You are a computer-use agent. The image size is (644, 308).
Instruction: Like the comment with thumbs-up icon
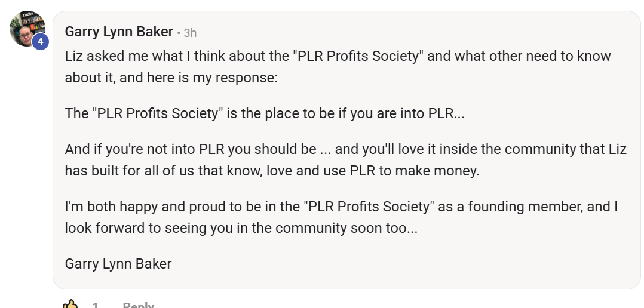[70, 305]
